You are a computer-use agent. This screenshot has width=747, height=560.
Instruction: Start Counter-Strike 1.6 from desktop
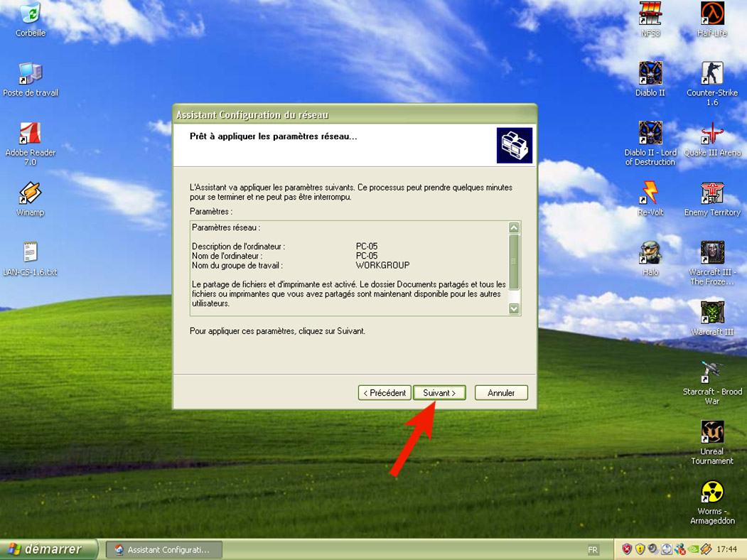711,73
